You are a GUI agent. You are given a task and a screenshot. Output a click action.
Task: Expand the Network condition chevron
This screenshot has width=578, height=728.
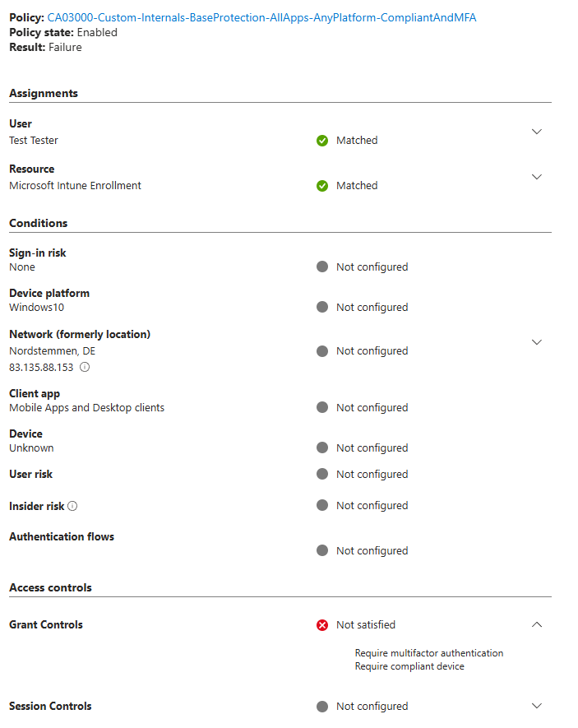tap(537, 342)
